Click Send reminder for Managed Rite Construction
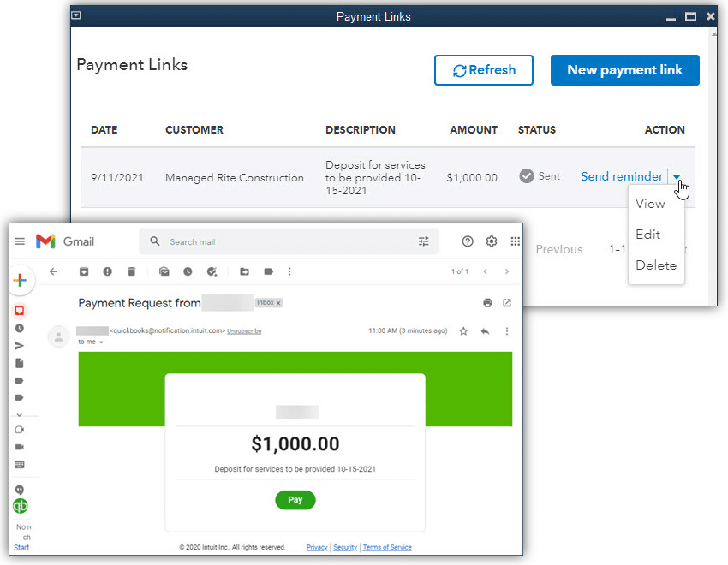Screen dimensions: 728x565 [x=622, y=176]
